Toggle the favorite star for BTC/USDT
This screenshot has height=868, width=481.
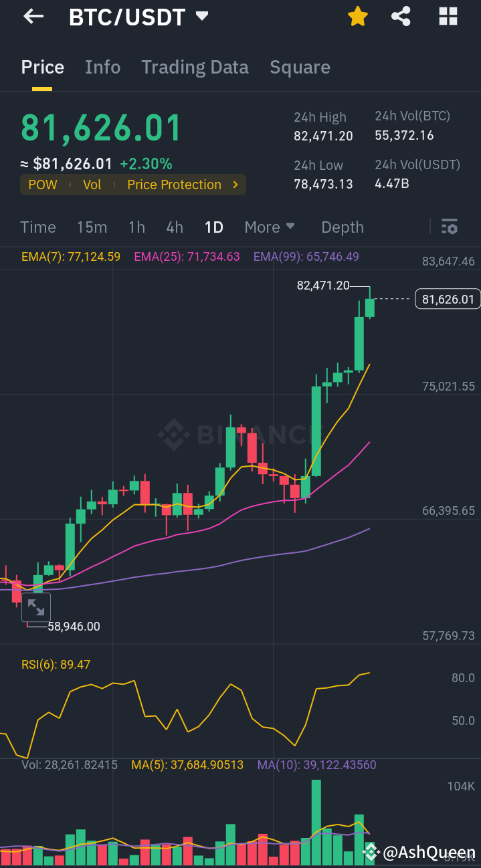pyautogui.click(x=357, y=17)
